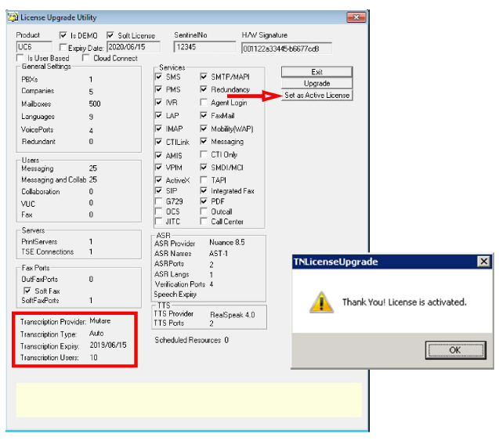
Task: Toggle the SMS service checkbox
Action: (159, 78)
